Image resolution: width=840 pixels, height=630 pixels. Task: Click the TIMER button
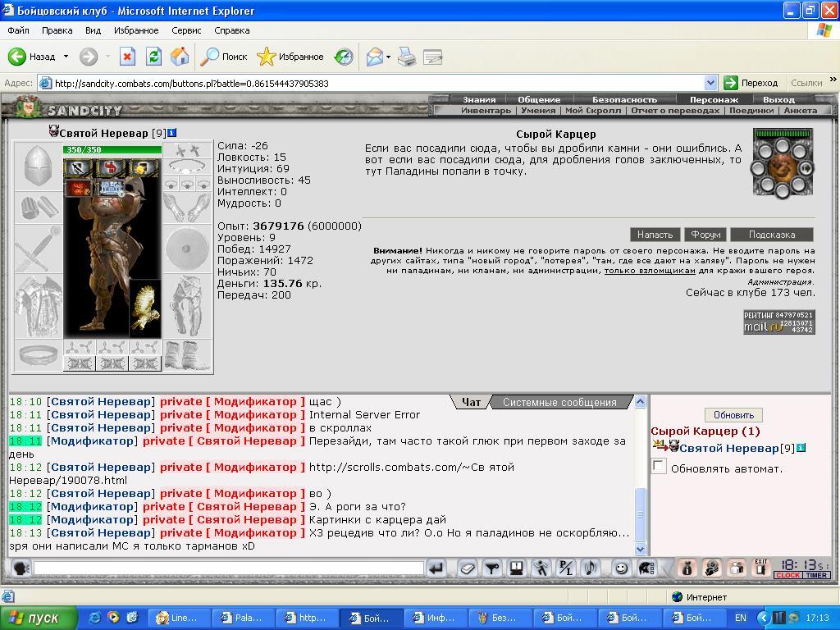[x=816, y=575]
